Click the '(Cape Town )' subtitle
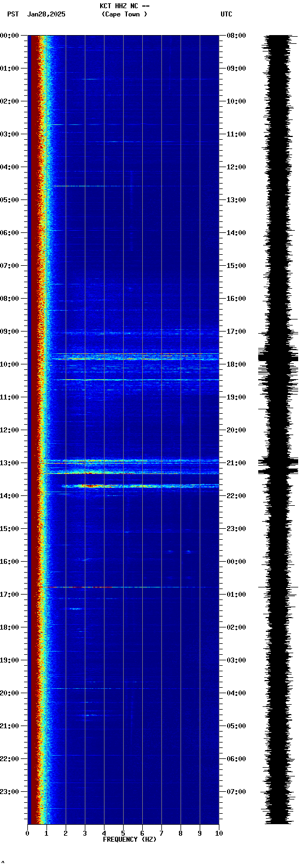This screenshot has height=868, width=302. (x=125, y=14)
